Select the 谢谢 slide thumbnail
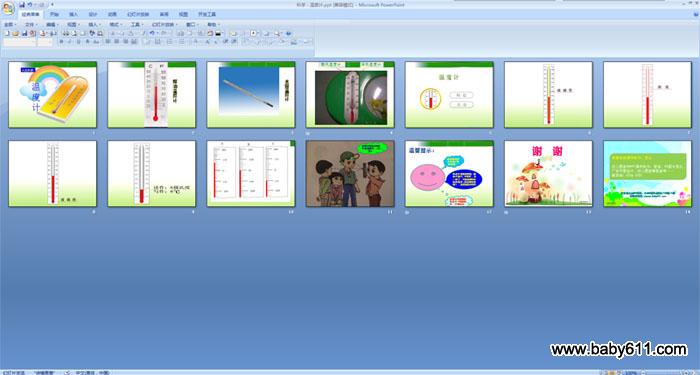 (x=548, y=174)
